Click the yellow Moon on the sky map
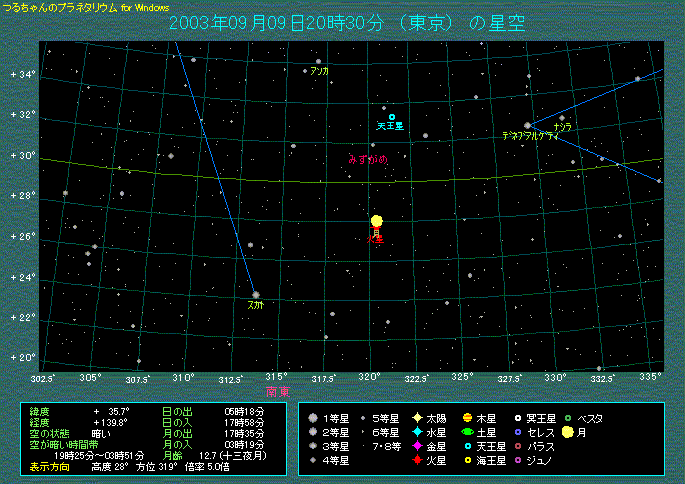Image resolution: width=685 pixels, height=484 pixels. click(x=376, y=221)
